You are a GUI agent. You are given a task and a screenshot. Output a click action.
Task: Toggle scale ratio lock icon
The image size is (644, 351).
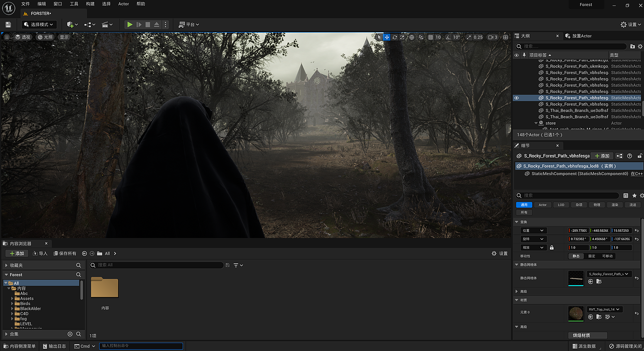pos(552,248)
